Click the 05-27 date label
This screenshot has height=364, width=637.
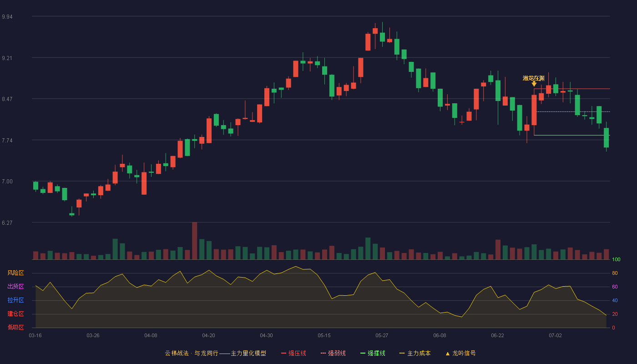click(x=382, y=335)
